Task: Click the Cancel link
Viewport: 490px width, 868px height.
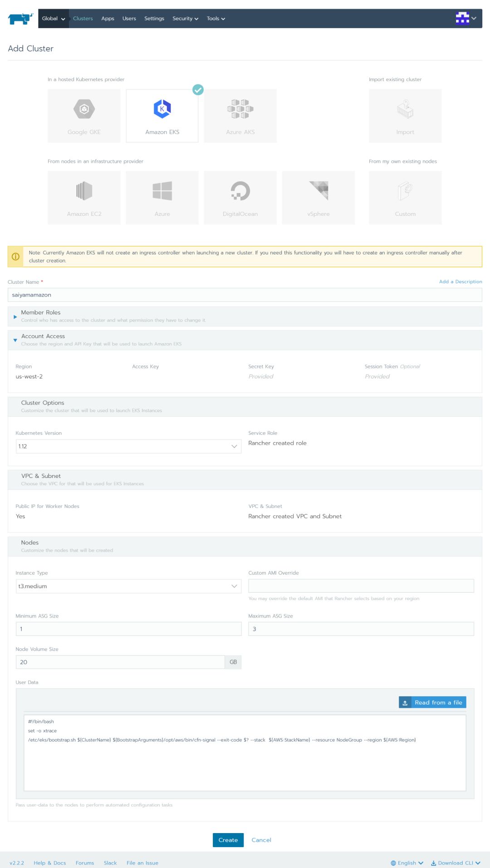Action: [x=261, y=840]
